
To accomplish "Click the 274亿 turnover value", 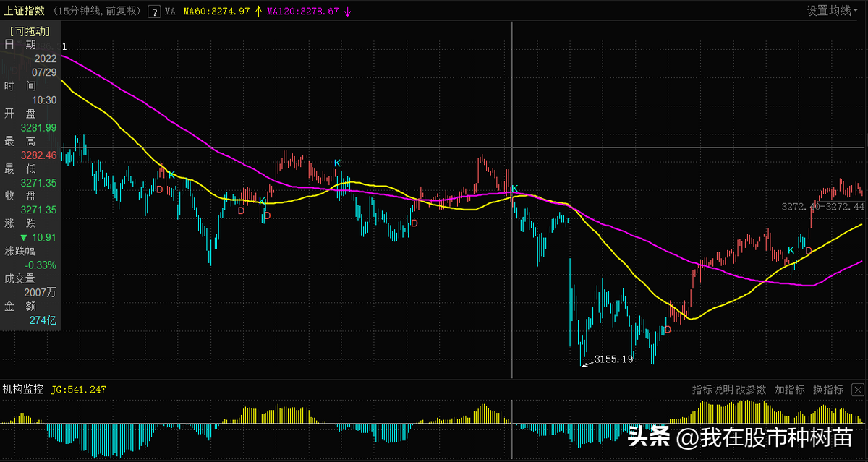I will pos(43,320).
